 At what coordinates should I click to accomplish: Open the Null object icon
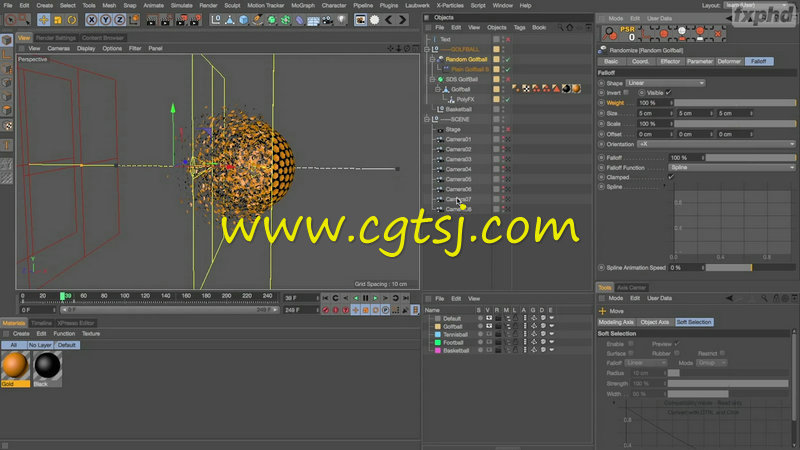(x=216, y=20)
